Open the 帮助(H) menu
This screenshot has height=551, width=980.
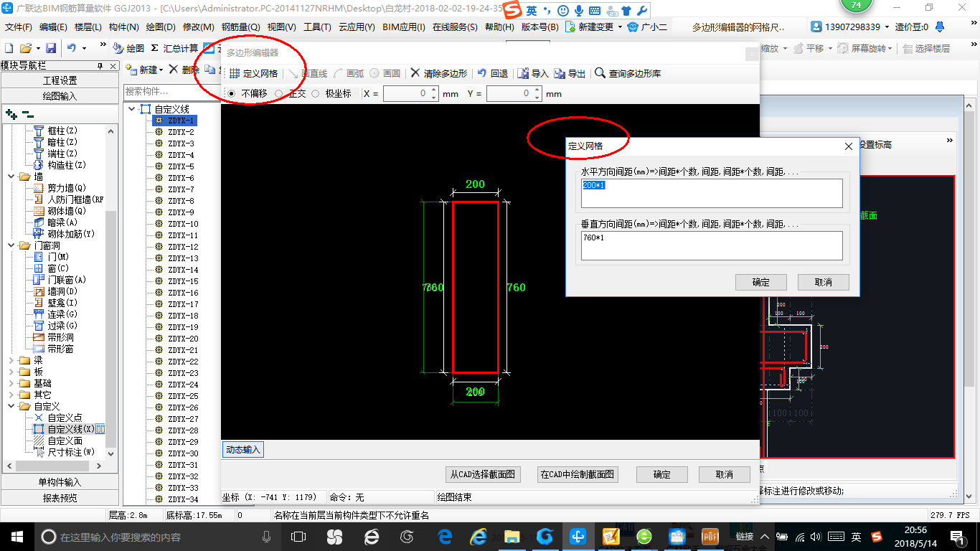tap(499, 27)
